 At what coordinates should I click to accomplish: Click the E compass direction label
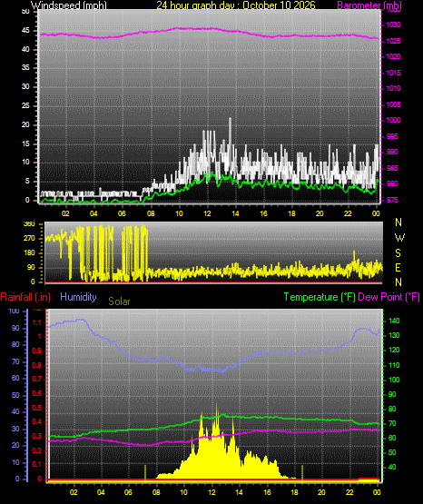(x=398, y=267)
